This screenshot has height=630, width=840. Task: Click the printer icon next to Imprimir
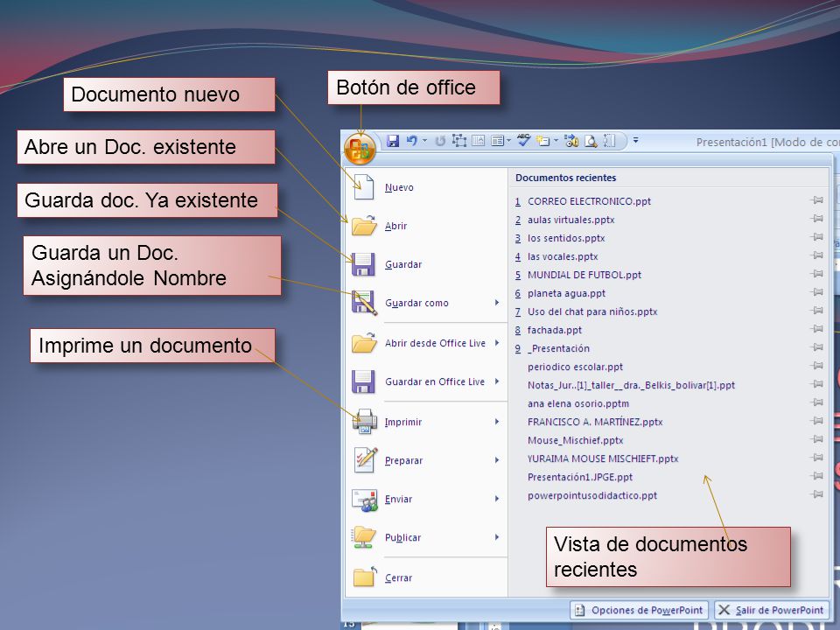tap(364, 422)
